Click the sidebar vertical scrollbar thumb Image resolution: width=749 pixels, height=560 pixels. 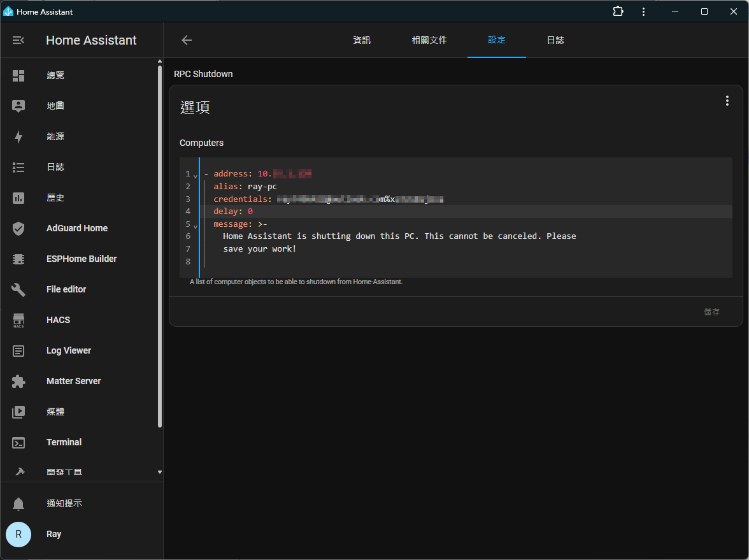click(x=159, y=246)
